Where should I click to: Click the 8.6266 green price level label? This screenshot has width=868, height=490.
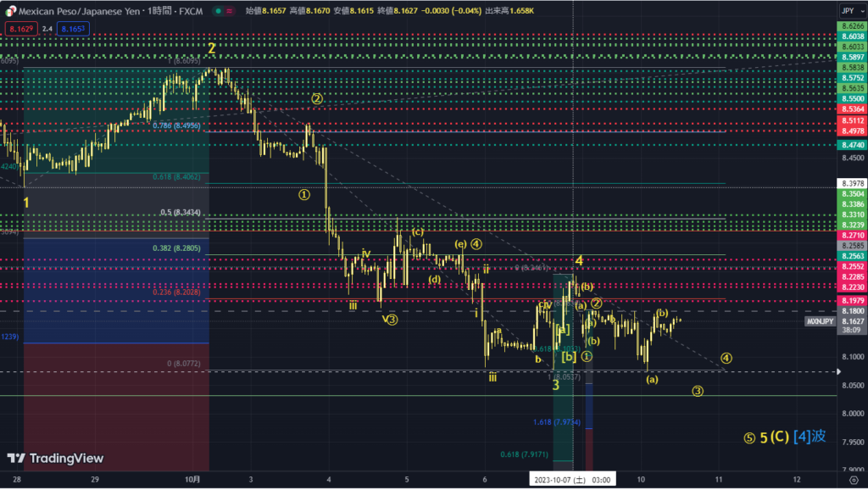tap(851, 26)
